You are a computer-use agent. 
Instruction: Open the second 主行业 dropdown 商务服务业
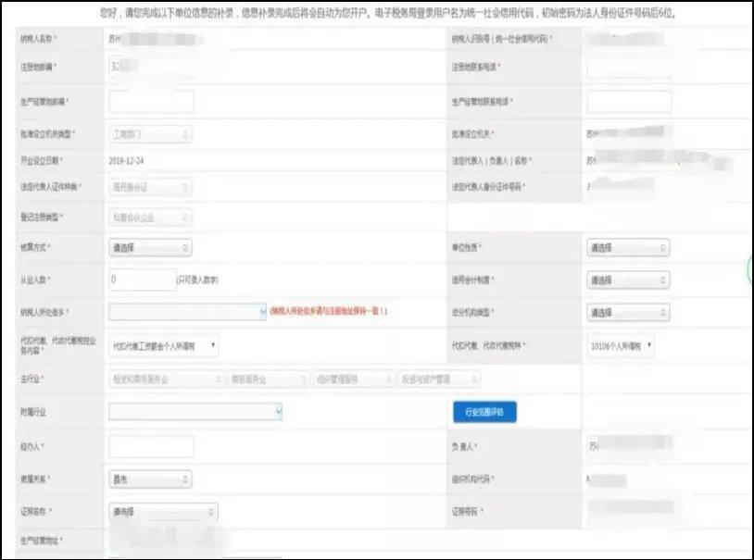269,380
